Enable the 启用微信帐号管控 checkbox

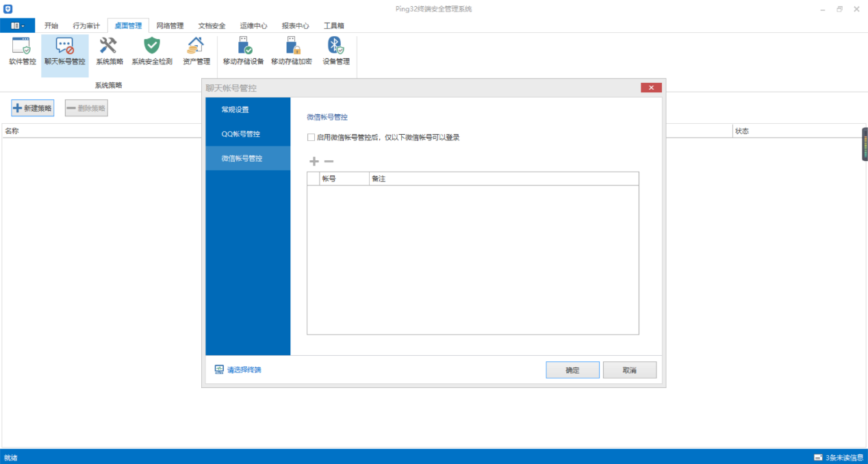tap(311, 138)
